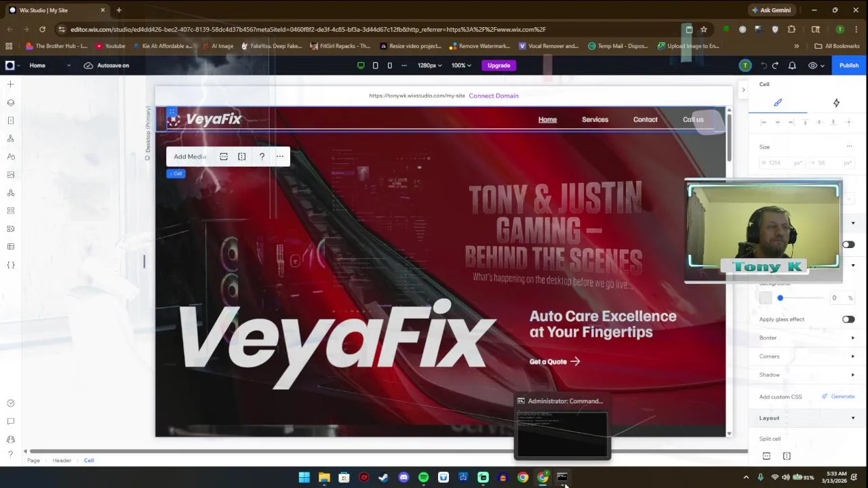This screenshot has height=488, width=868.
Task: Click Add Media button
Action: pos(190,157)
